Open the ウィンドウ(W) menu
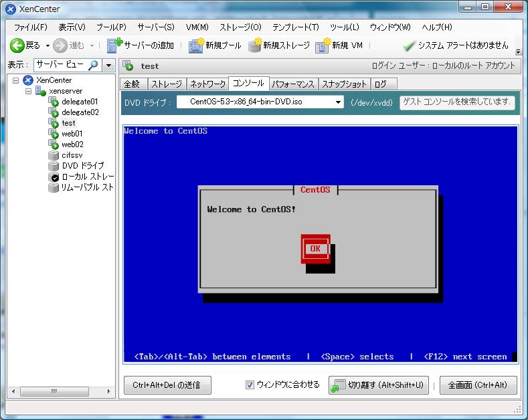 (x=390, y=27)
